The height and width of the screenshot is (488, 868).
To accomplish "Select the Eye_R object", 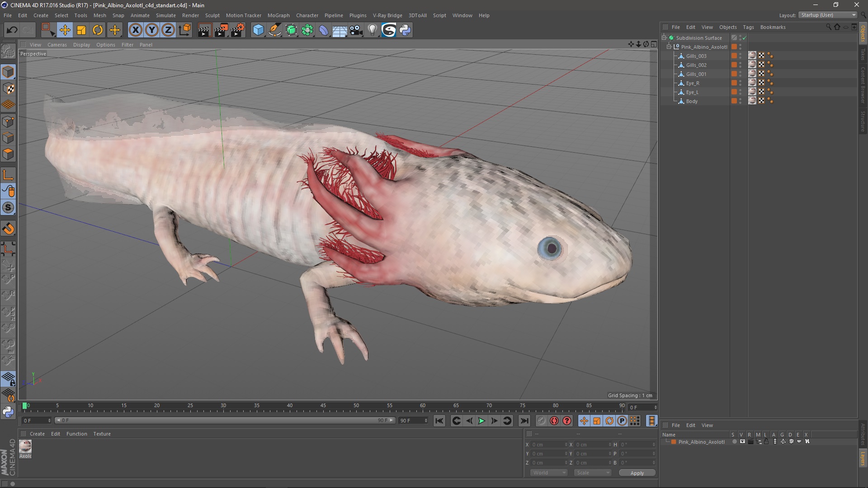I will point(693,83).
